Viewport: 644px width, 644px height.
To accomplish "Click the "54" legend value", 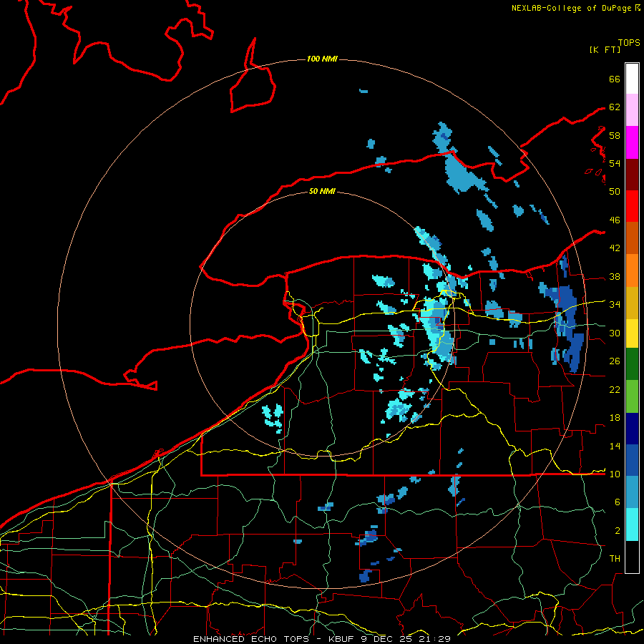I will click(x=615, y=163).
